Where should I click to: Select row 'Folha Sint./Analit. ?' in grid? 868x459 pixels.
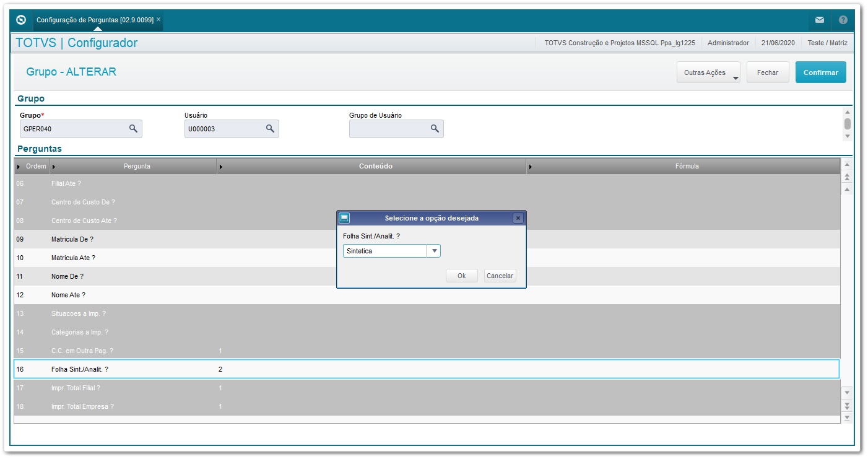427,369
